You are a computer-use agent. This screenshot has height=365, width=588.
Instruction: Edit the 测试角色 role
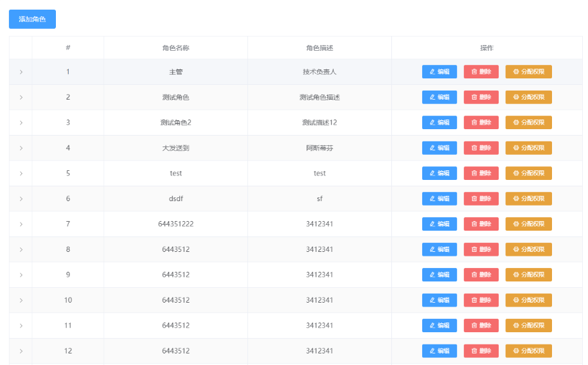[439, 97]
